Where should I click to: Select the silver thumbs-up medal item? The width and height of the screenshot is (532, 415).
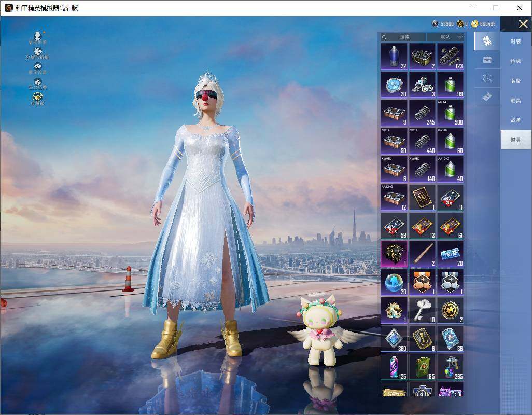click(x=450, y=282)
